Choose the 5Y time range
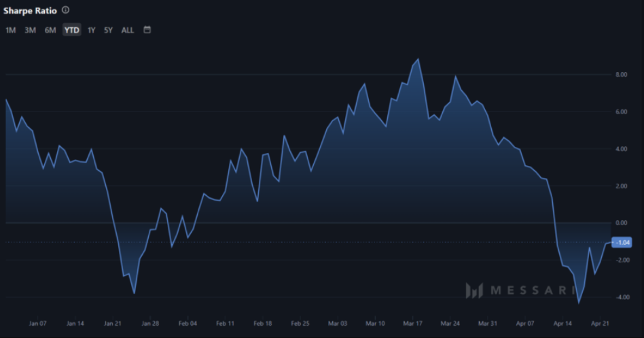 coord(108,30)
